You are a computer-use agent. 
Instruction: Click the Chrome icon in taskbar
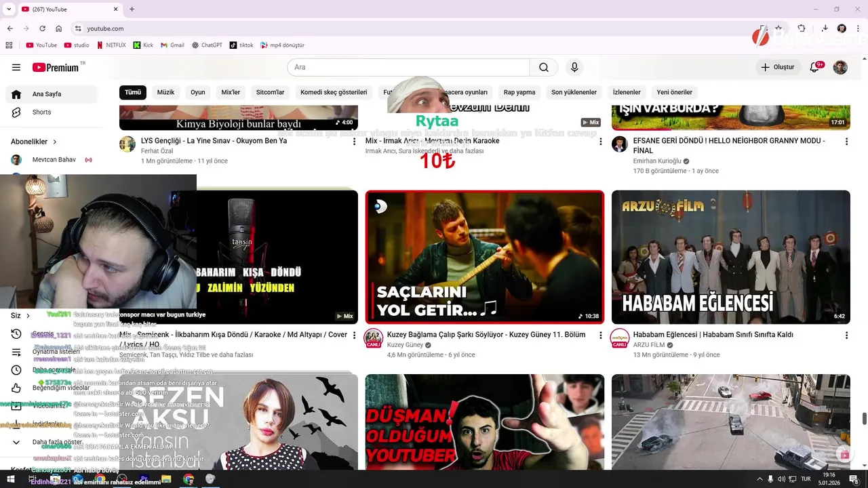tap(189, 479)
